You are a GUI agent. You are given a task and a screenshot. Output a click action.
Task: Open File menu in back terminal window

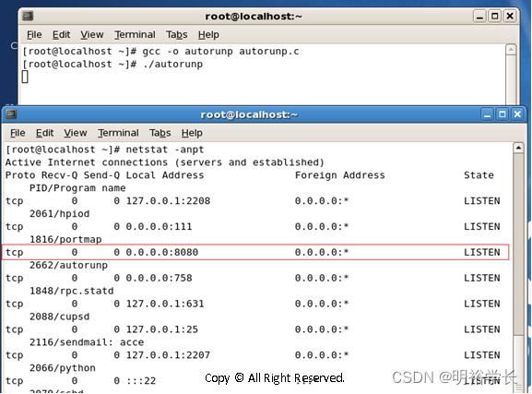click(34, 35)
